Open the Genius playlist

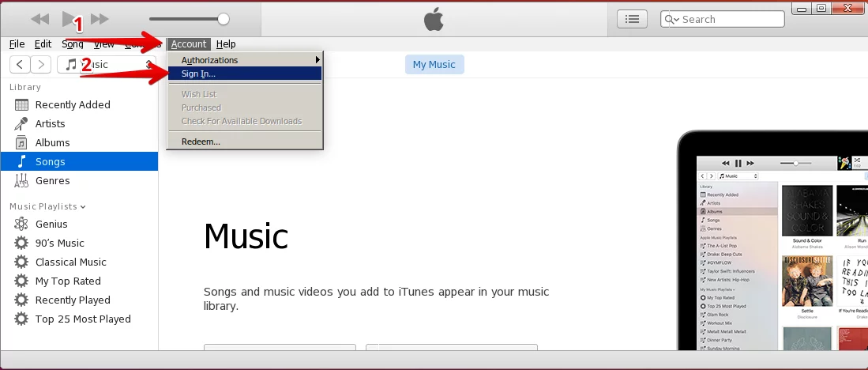(79, 224)
